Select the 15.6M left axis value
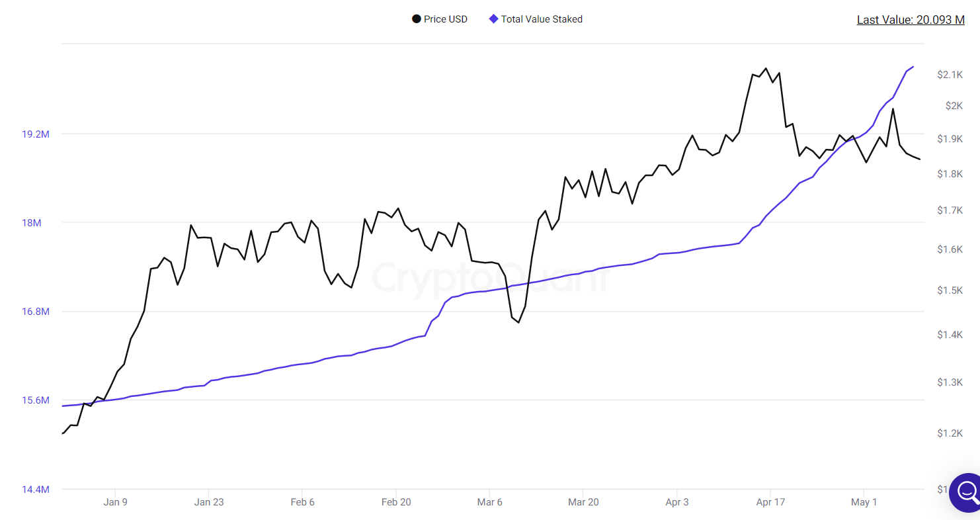This screenshot has width=980, height=520. coord(36,400)
